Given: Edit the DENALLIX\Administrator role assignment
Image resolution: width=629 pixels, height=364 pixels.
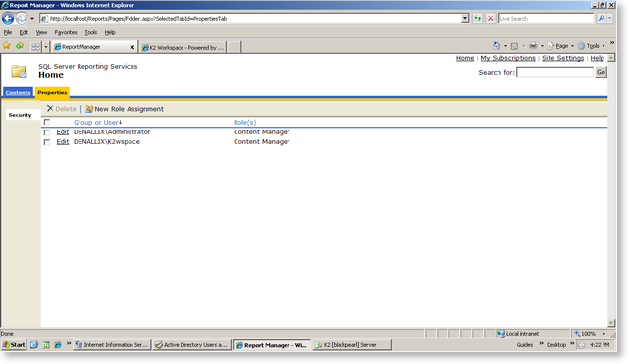Looking at the screenshot, I should coord(63,132).
